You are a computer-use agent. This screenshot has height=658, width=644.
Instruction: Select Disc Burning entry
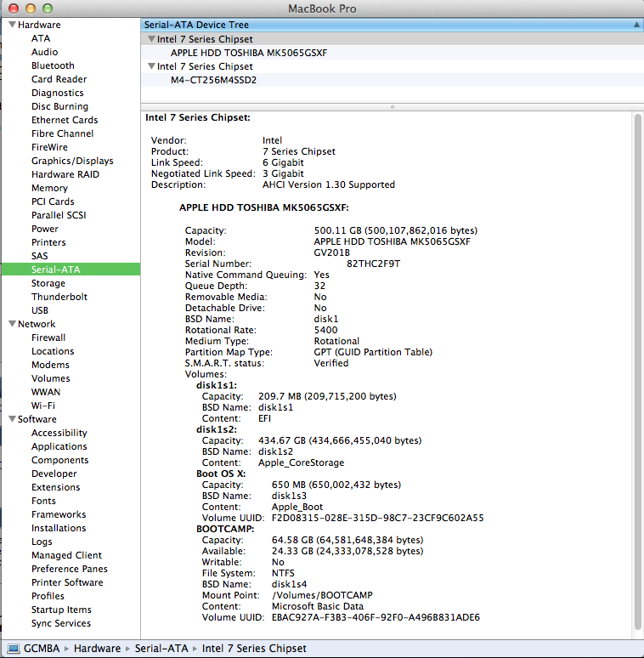tap(60, 106)
